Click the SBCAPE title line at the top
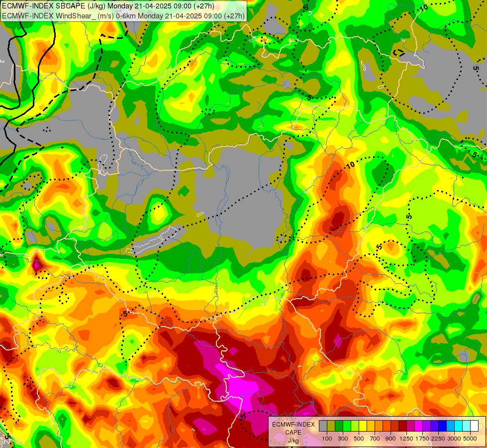The width and height of the screenshot is (487, 448). (108, 6)
